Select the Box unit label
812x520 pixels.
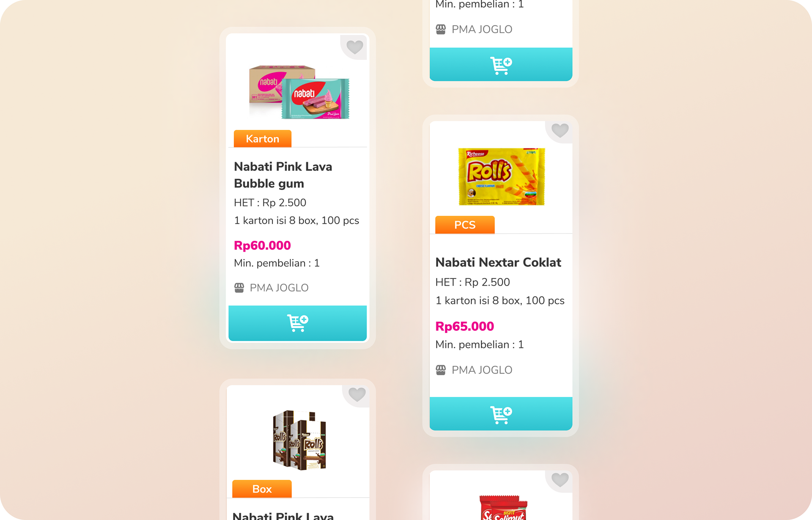(x=262, y=489)
